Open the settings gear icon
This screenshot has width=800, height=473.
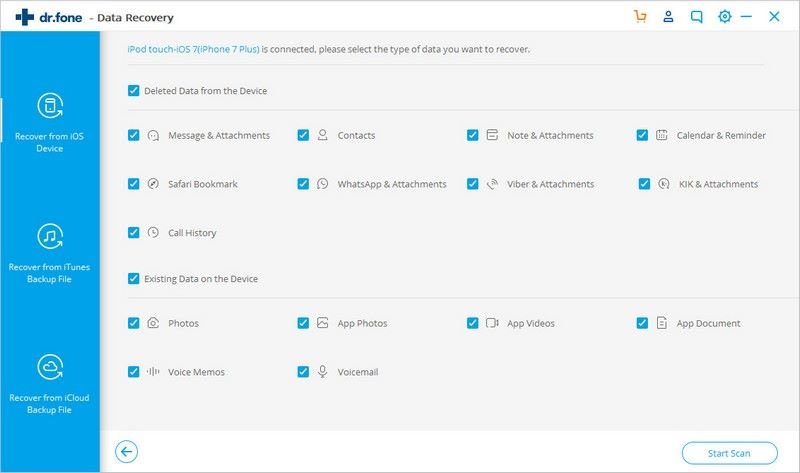click(x=724, y=17)
